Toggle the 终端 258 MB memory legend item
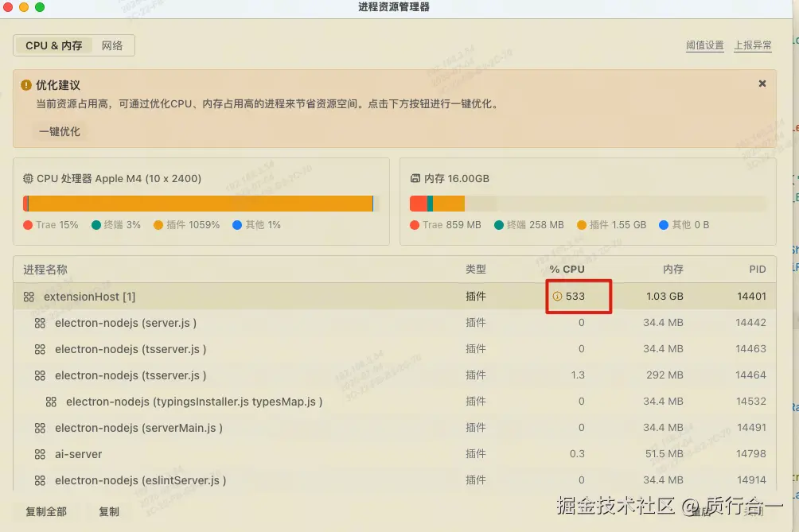This screenshot has height=532, width=799. click(x=529, y=225)
